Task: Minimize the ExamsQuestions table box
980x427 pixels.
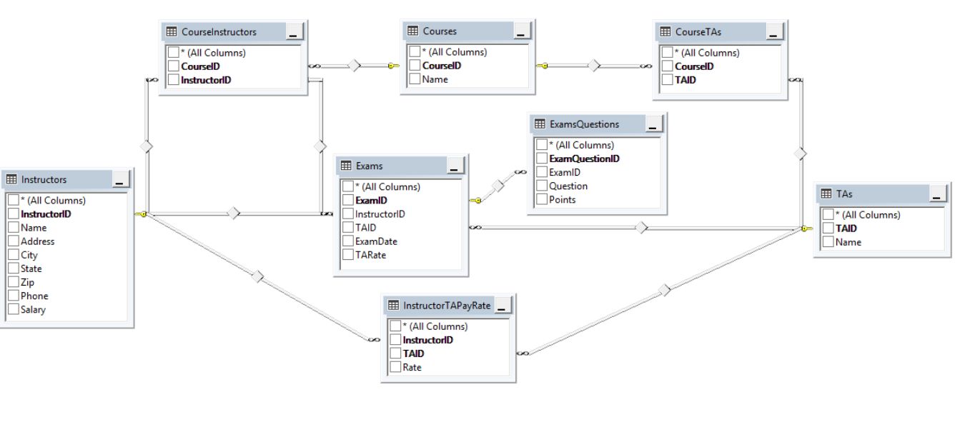Action: pos(654,125)
